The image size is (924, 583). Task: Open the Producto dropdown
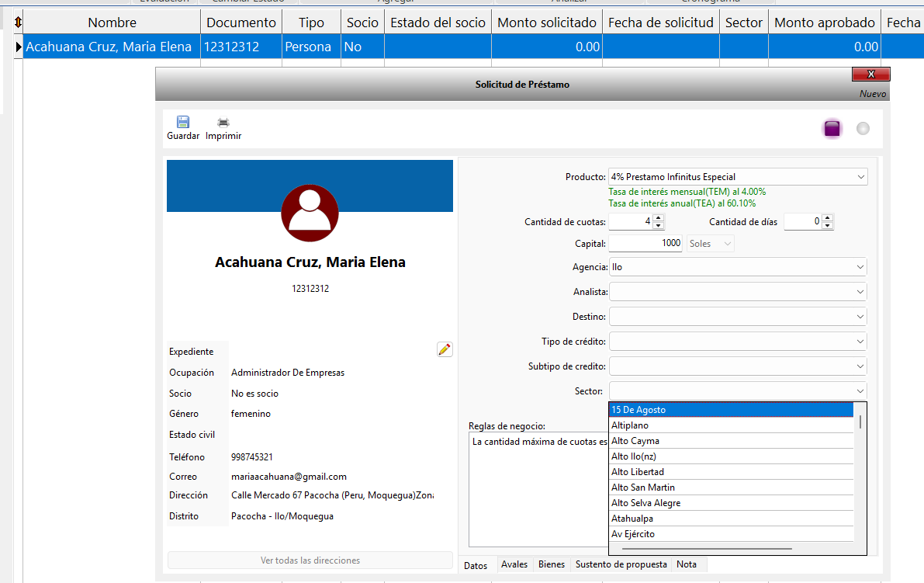coord(860,177)
